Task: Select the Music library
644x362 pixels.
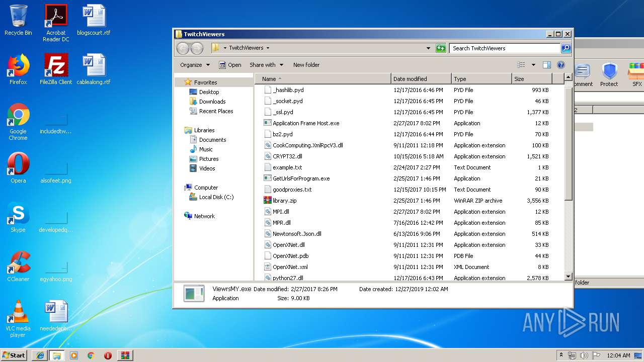Action: pos(206,149)
